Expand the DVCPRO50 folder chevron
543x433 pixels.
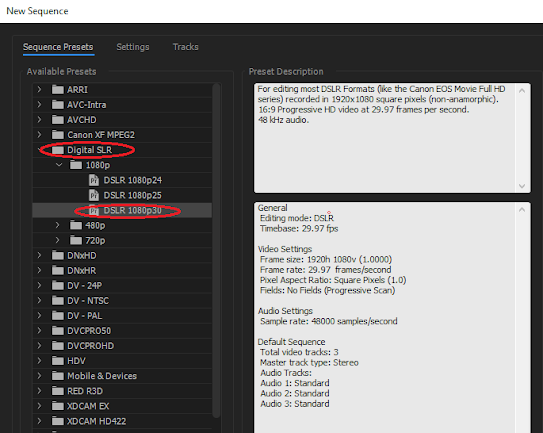click(x=39, y=331)
